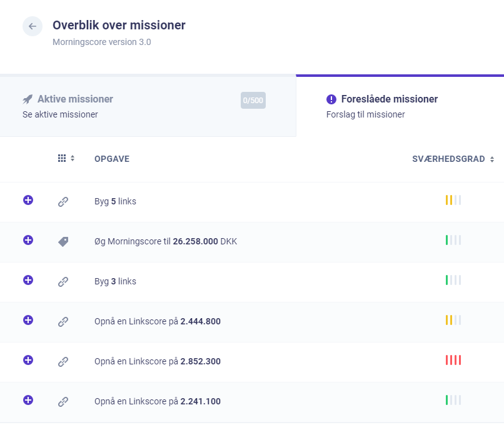The image size is (504, 435).
Task: Click the link icon on the Linkscore 2.241.100 mission
Action: coord(63,401)
